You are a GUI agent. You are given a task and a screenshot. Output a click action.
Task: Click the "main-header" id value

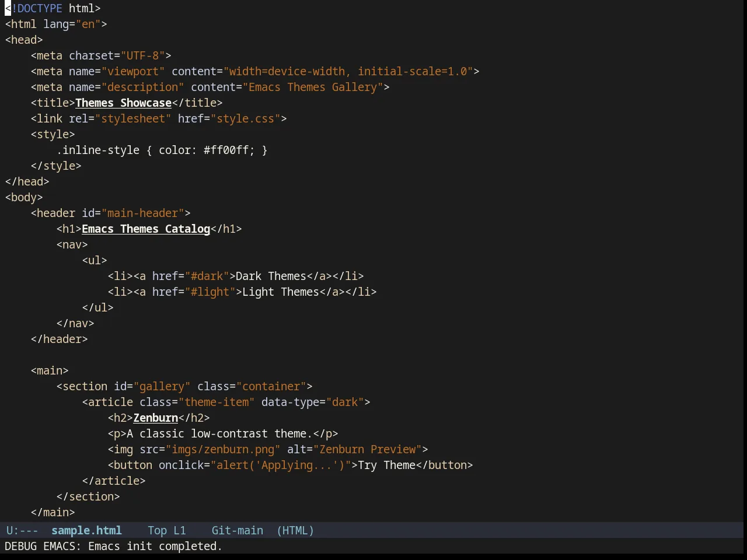143,213
